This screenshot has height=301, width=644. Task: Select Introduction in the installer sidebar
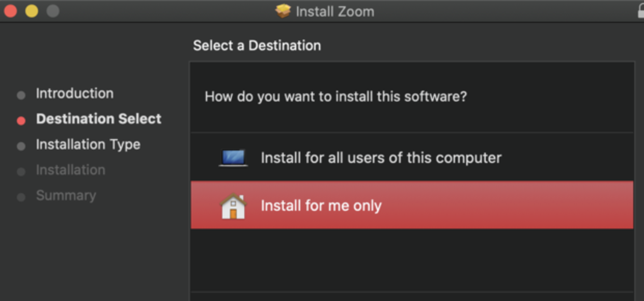(74, 93)
